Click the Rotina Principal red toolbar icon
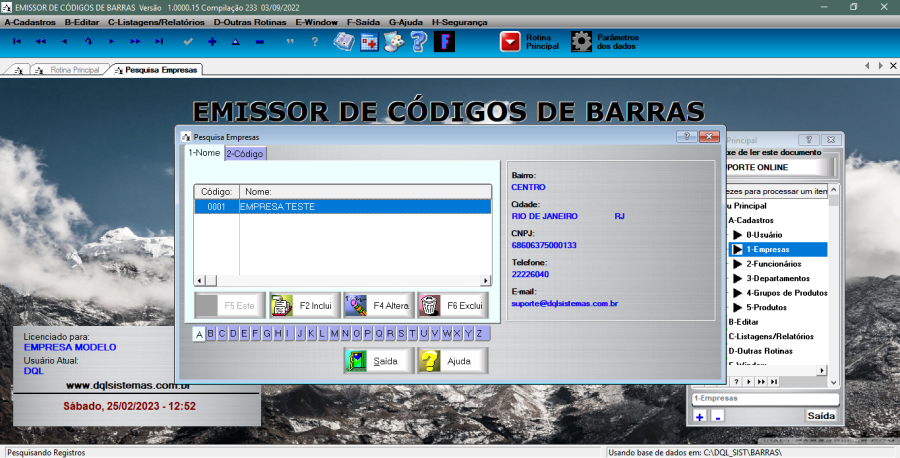900x458 pixels. [510, 41]
